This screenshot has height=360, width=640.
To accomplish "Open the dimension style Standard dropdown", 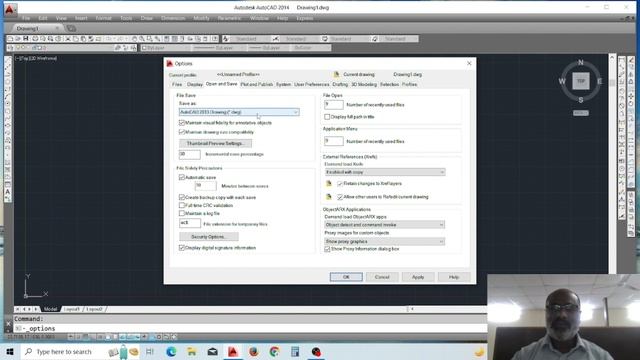I will (x=300, y=39).
